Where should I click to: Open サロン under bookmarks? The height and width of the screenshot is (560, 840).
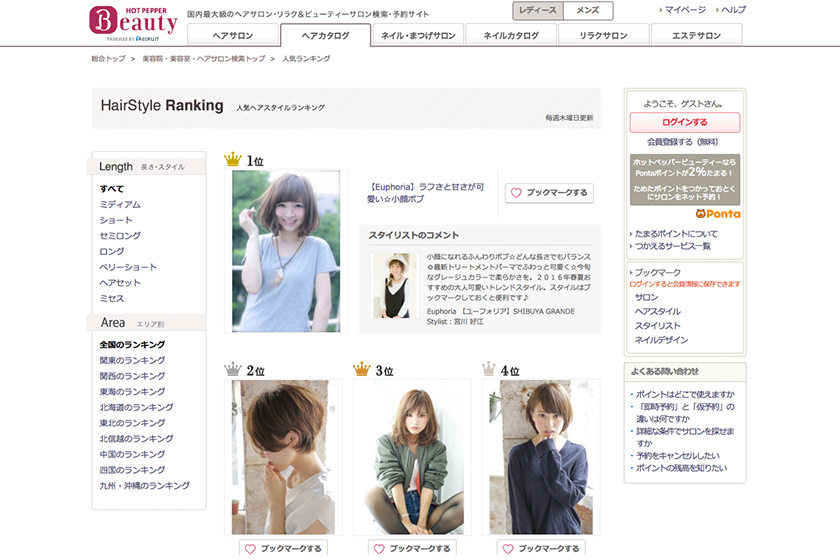646,297
